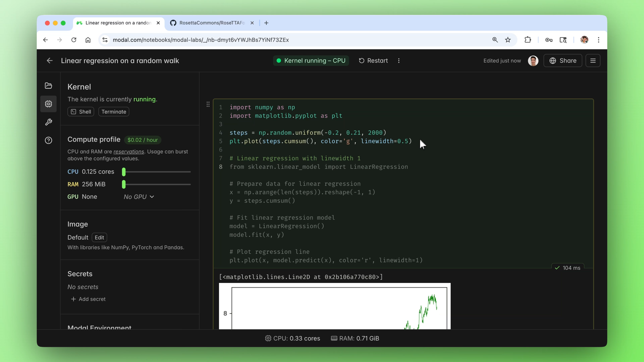Open the wrench settings sidebar icon
This screenshot has height=362, width=644.
[48, 122]
